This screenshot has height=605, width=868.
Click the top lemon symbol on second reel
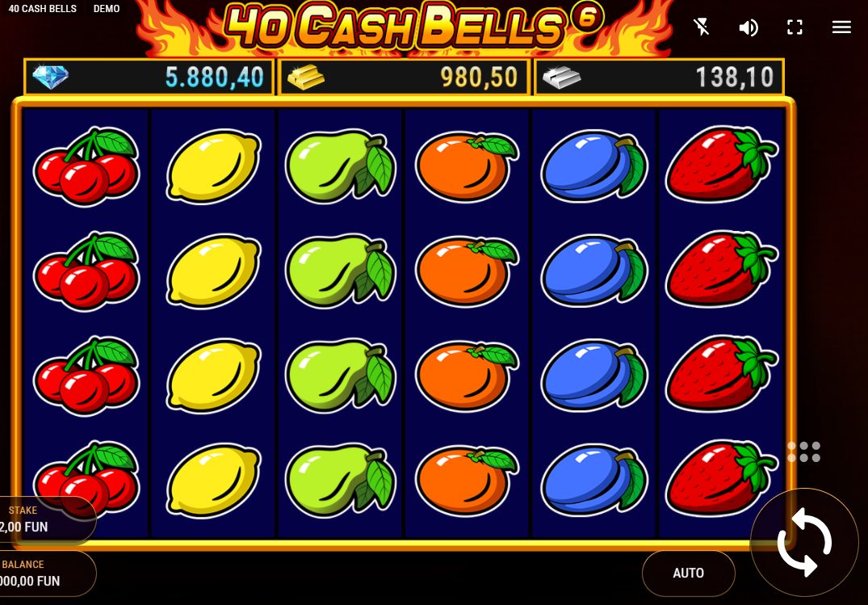[213, 166]
